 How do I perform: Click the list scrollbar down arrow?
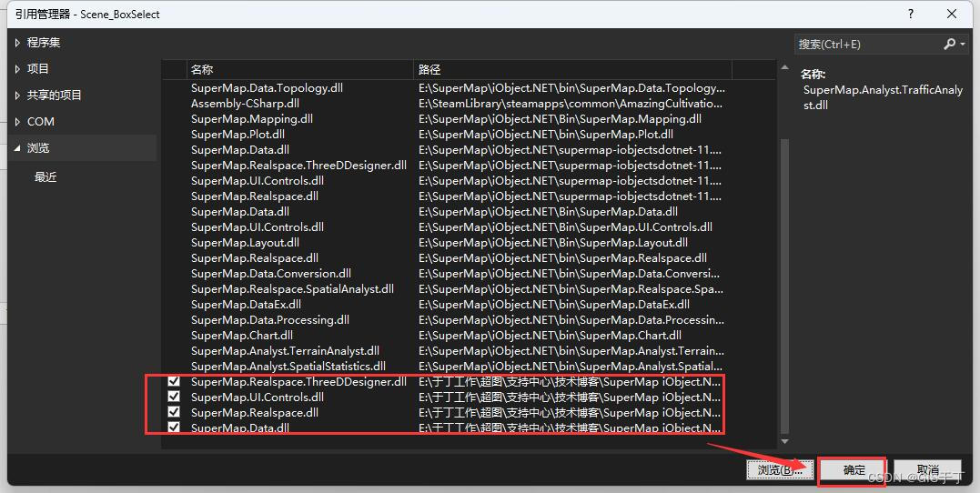click(x=784, y=441)
